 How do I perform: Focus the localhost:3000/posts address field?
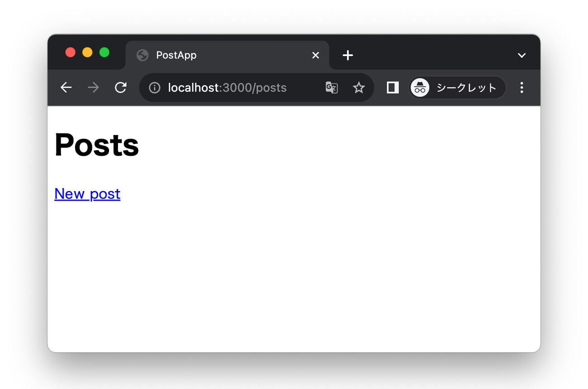pos(227,88)
